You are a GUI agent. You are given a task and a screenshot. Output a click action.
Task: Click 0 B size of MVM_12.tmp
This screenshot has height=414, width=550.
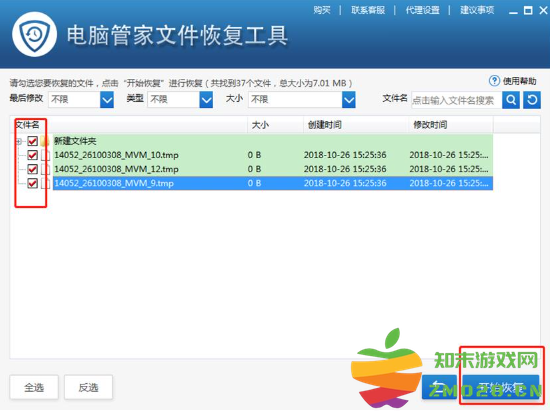254,169
